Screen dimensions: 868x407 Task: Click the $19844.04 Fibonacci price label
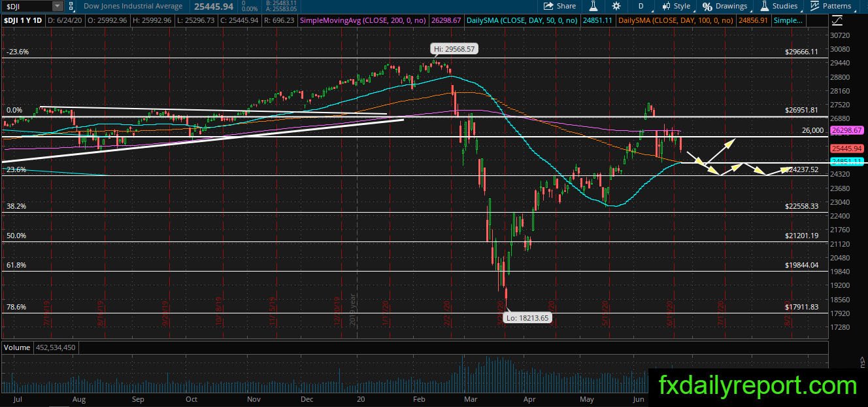(801, 265)
